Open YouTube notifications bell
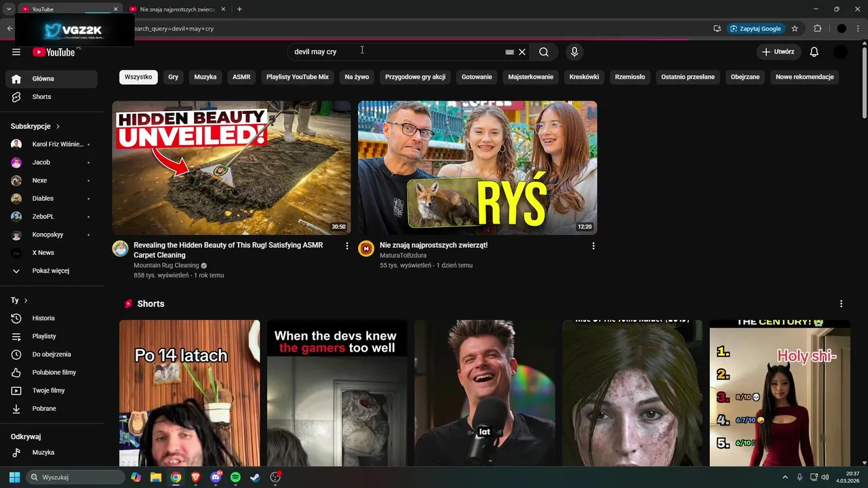The width and height of the screenshot is (868, 488). pyautogui.click(x=814, y=52)
